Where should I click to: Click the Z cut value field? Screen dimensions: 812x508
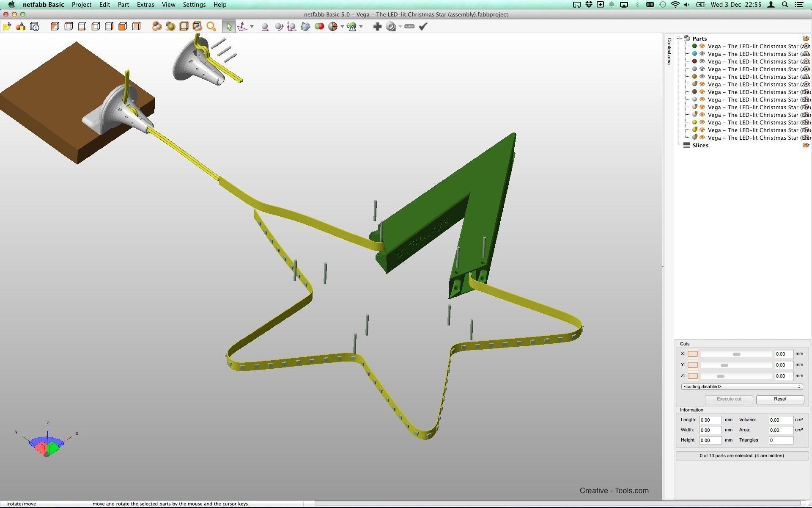784,376
